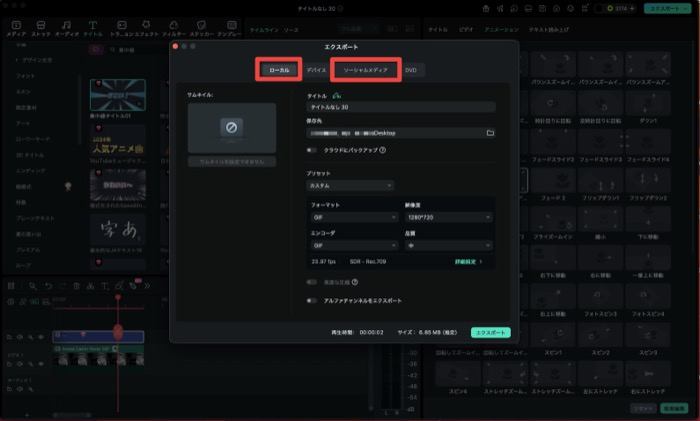Toggle アルファチャンネルをエクスポート switch
Screen dimensions: 700x421
coord(312,300)
